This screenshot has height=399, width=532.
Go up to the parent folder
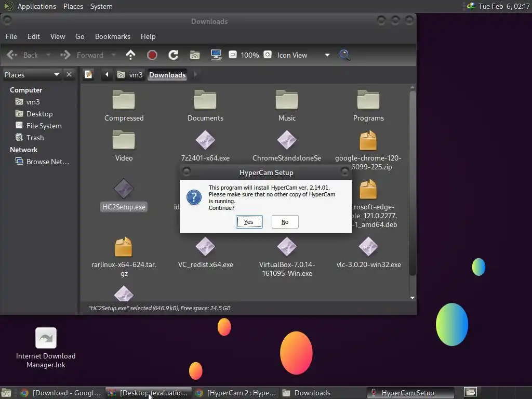(130, 55)
